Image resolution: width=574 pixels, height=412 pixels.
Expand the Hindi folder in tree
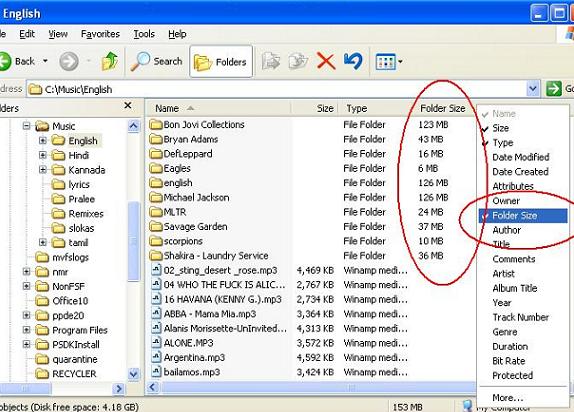click(x=42, y=155)
